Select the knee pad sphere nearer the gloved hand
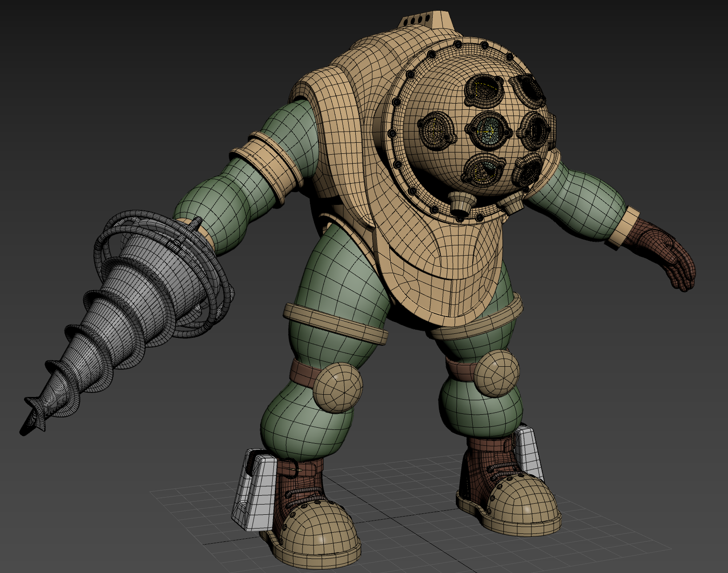 coord(496,373)
